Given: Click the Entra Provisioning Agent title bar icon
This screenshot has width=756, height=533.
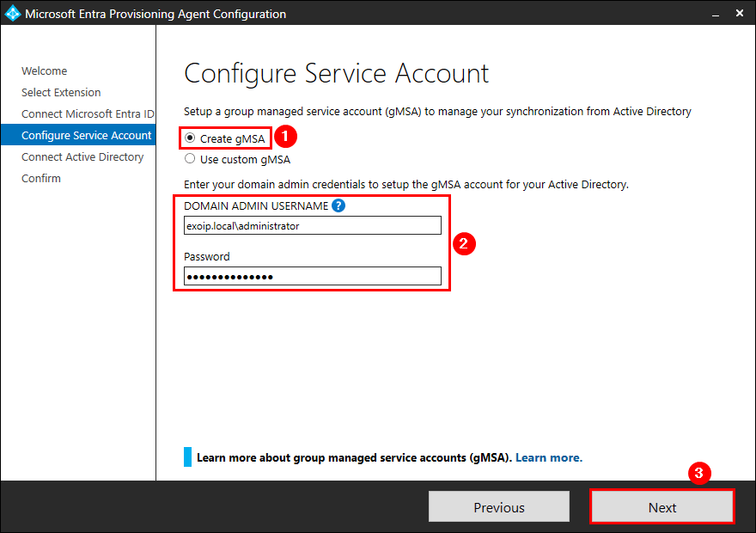Looking at the screenshot, I should (12, 14).
